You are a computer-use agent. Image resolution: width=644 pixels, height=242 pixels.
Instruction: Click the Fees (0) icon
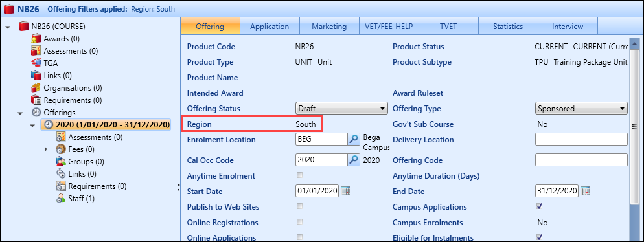click(x=61, y=149)
